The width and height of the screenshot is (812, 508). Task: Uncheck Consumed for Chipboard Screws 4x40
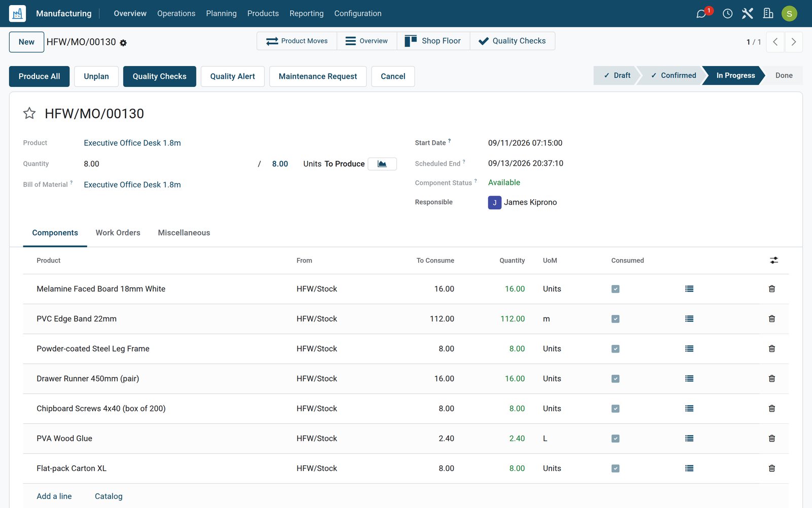pos(616,409)
